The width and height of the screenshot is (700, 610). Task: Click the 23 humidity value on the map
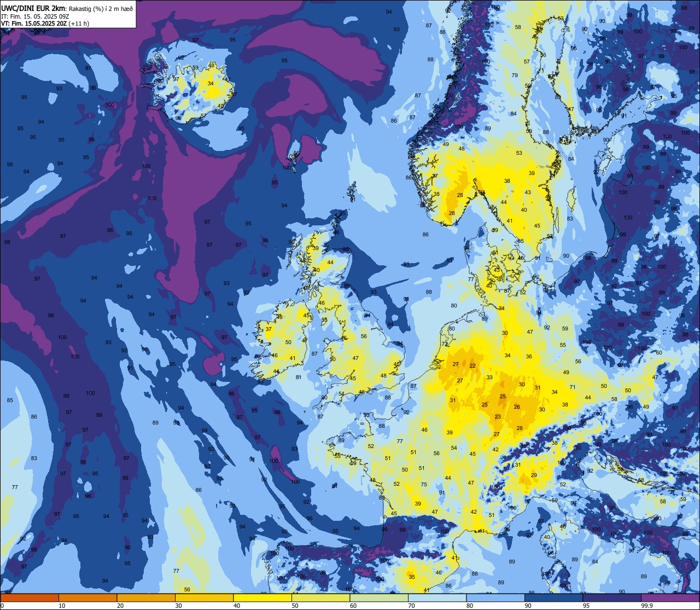tap(498, 417)
